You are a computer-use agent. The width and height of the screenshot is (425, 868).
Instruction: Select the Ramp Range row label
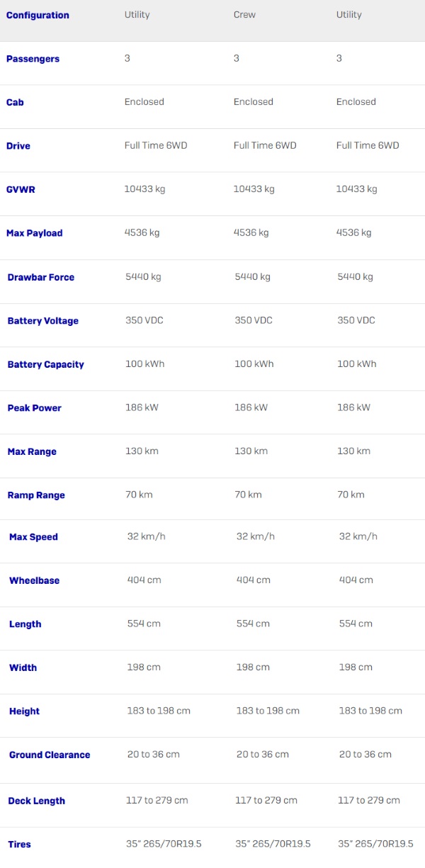[36, 495]
